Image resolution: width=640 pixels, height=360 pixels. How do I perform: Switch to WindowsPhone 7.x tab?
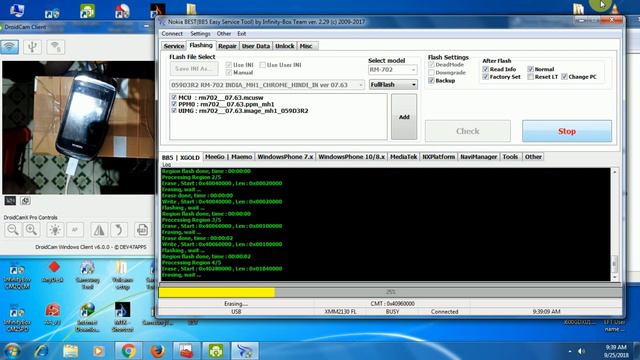tap(285, 157)
